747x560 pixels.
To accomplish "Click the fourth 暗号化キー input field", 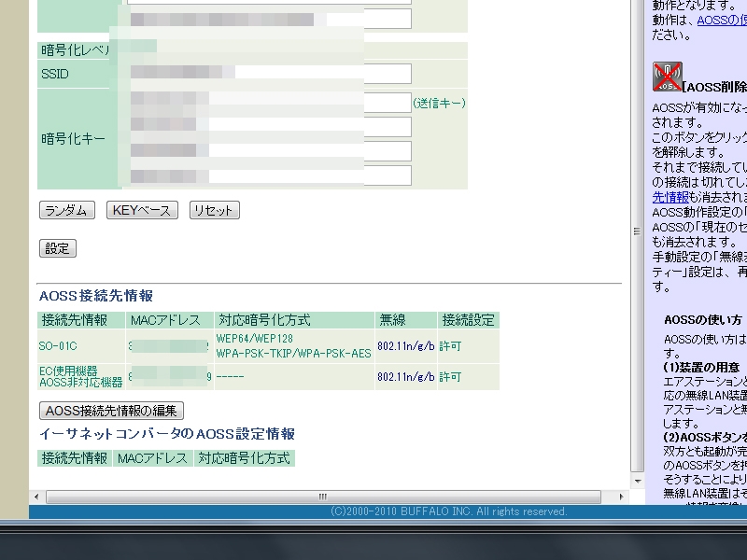I will click(269, 175).
